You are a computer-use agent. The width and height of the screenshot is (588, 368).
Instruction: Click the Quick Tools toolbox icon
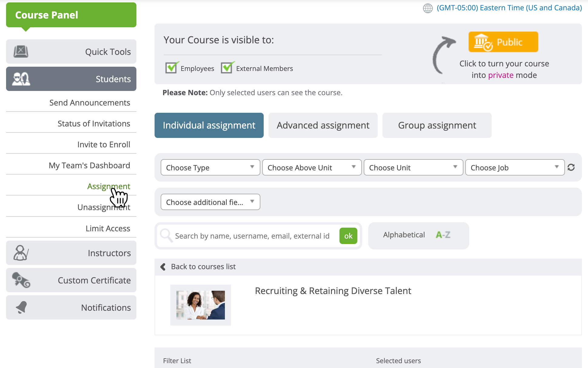coord(21,52)
